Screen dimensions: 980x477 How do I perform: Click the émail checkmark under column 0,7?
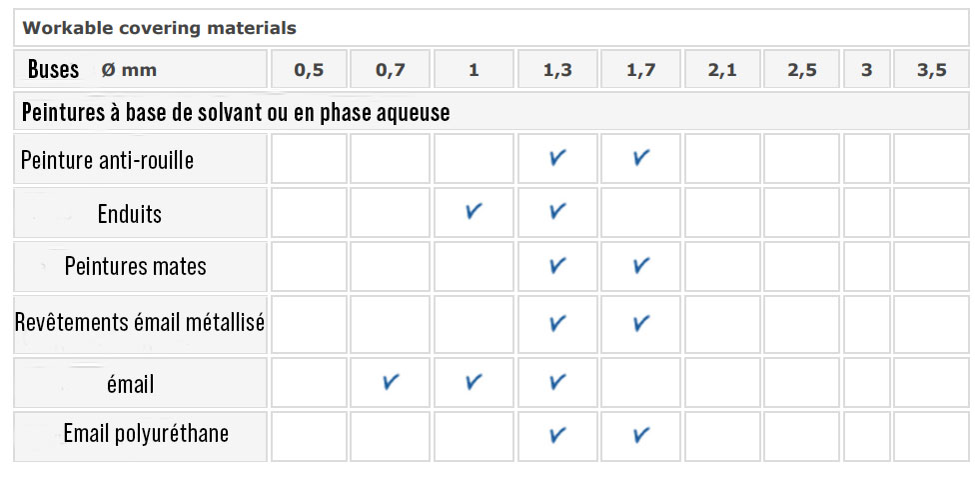[392, 382]
